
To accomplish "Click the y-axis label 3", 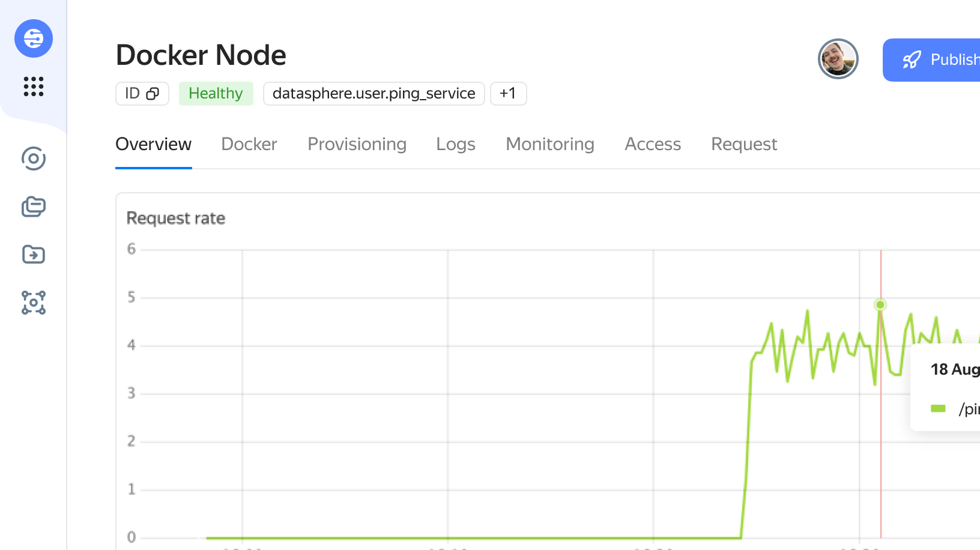I will (x=132, y=393).
